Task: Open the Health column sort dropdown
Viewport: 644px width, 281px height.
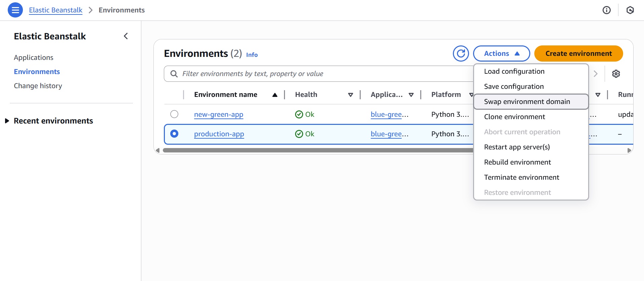Action: point(350,95)
